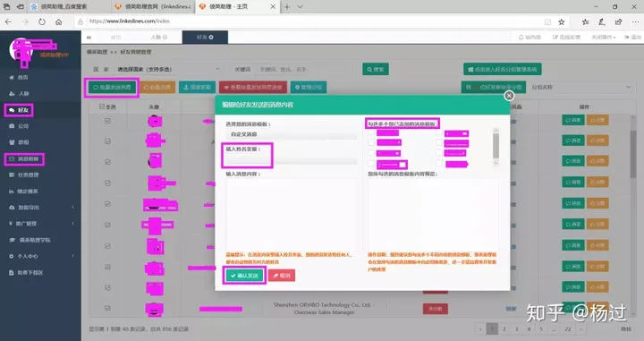Open the 公司 briefcase sidebar item
644x341 pixels.
(x=19, y=126)
